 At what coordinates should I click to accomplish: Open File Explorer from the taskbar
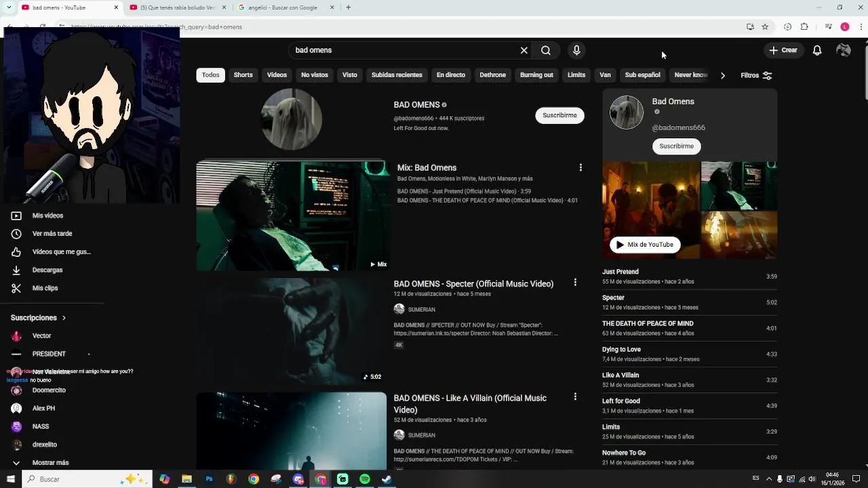click(186, 479)
